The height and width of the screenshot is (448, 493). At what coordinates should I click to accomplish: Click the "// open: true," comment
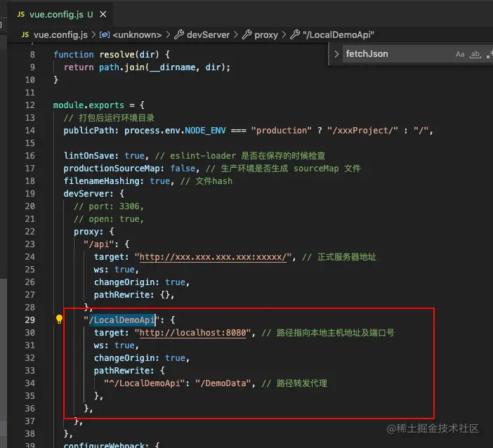[x=109, y=219]
